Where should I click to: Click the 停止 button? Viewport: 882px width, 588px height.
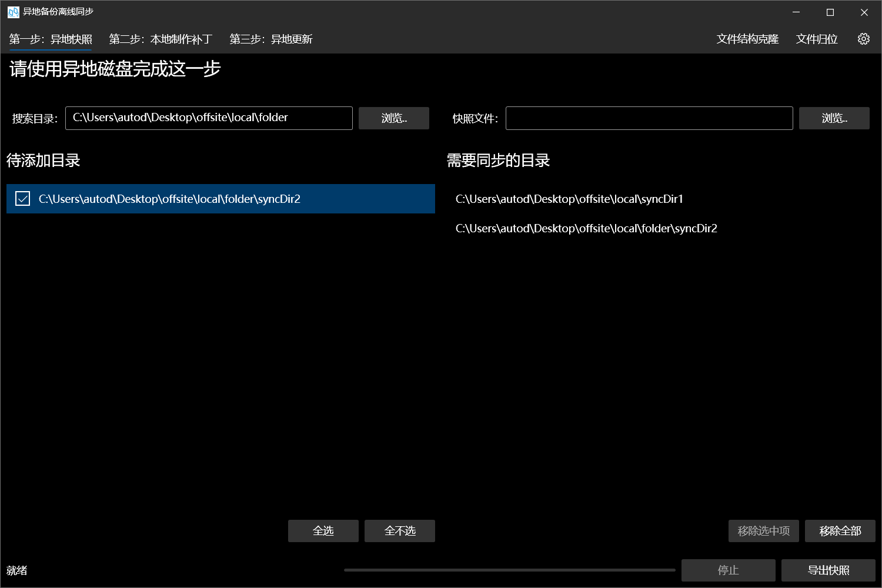[729, 570]
